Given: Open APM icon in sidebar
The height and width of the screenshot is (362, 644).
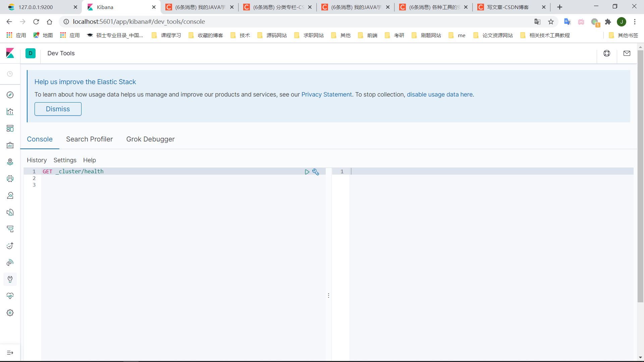Looking at the screenshot, I should 10,229.
